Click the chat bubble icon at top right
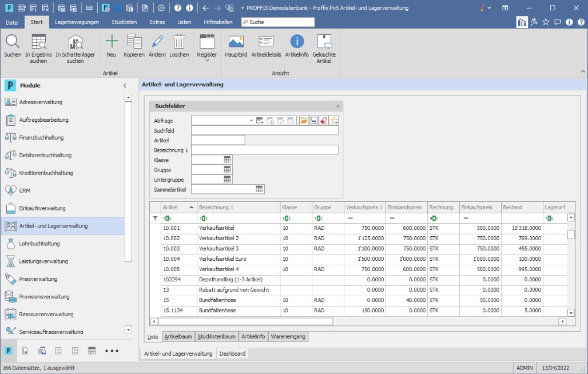This screenshot has width=588, height=374. [558, 22]
